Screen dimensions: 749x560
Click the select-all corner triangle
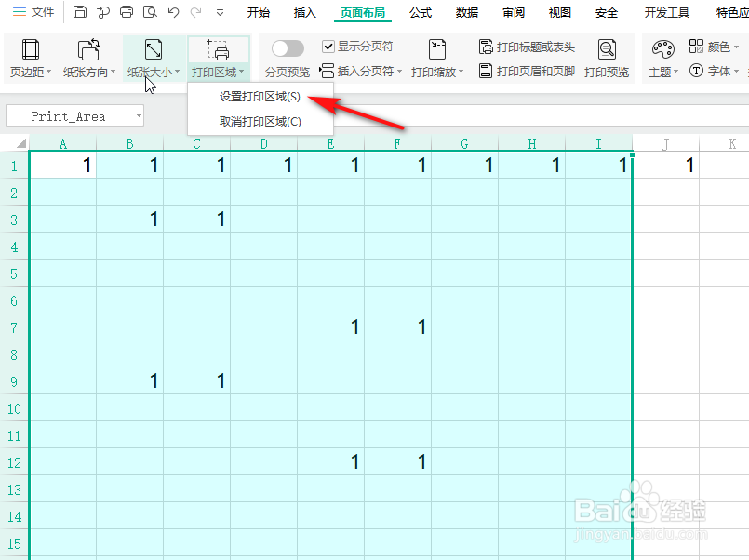click(x=21, y=143)
